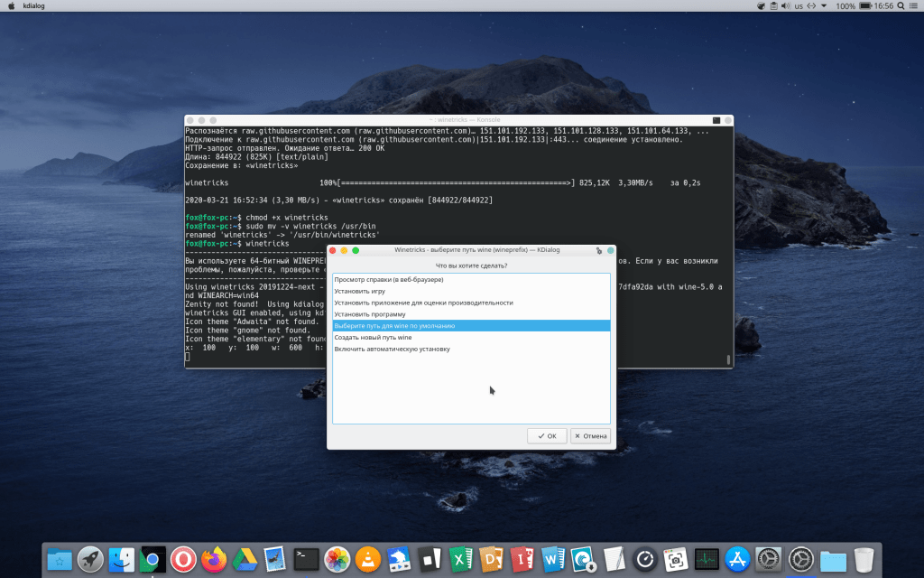Click the 16:56 clock
The height and width of the screenshot is (578, 924).
(884, 6)
